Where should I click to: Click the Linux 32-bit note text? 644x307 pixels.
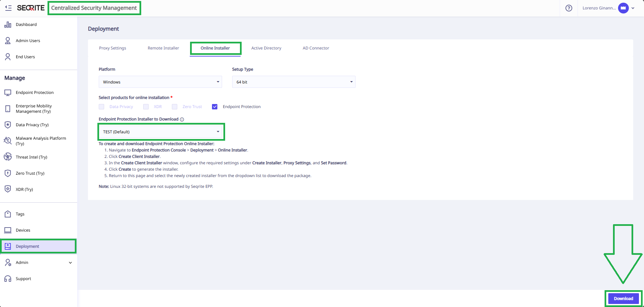pos(156,186)
